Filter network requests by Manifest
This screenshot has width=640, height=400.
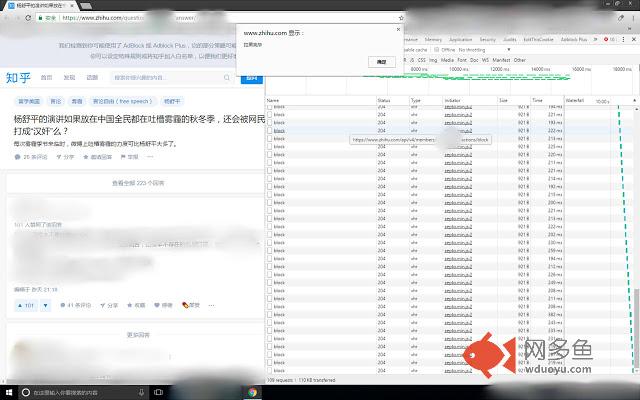pyautogui.click(x=501, y=60)
